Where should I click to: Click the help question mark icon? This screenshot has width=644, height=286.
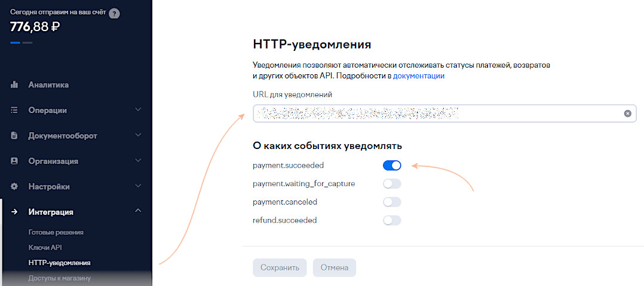115,14
